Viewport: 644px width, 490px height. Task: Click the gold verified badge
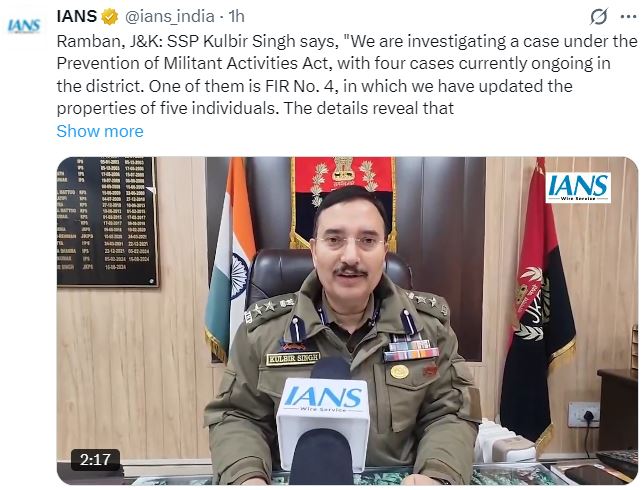tap(110, 17)
